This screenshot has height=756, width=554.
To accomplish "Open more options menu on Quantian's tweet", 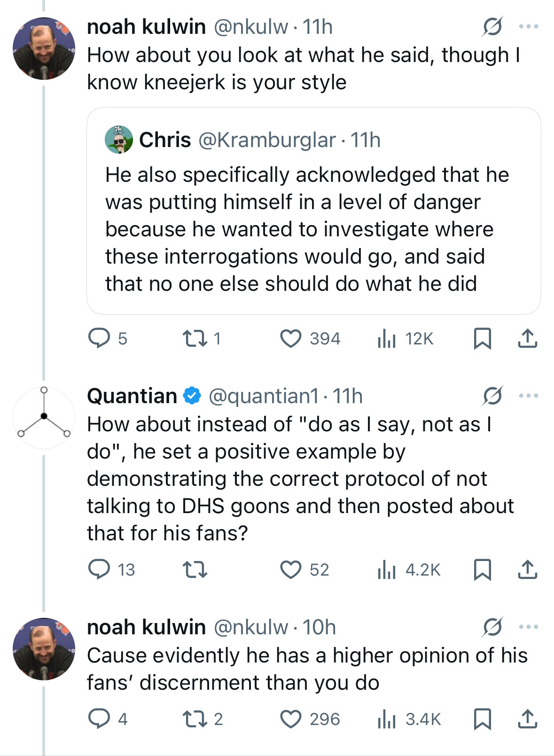I will pos(529,396).
